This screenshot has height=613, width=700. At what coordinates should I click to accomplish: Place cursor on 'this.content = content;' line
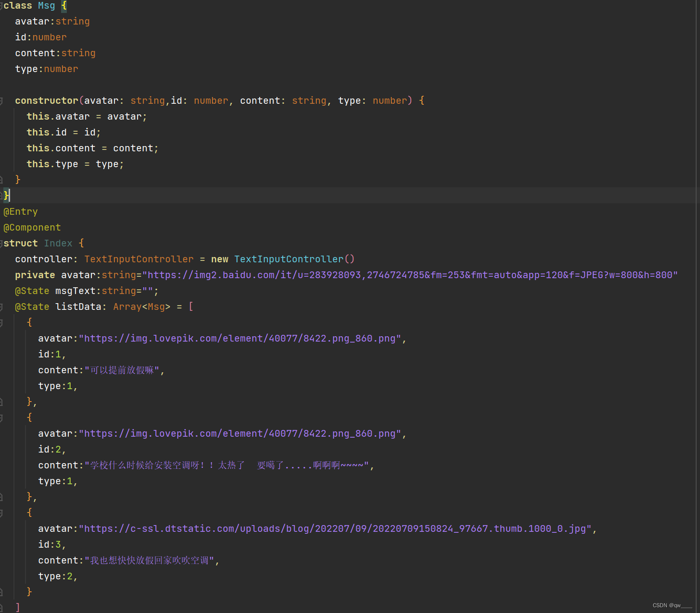tap(92, 148)
